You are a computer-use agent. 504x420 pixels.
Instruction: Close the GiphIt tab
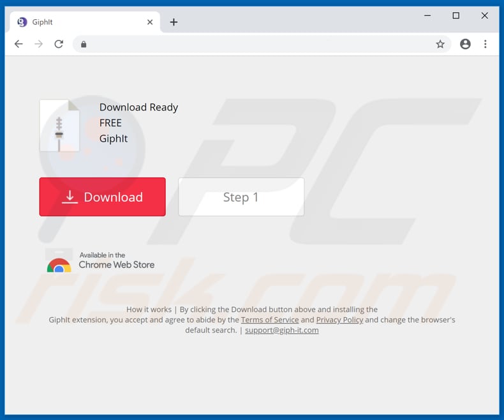[150, 22]
